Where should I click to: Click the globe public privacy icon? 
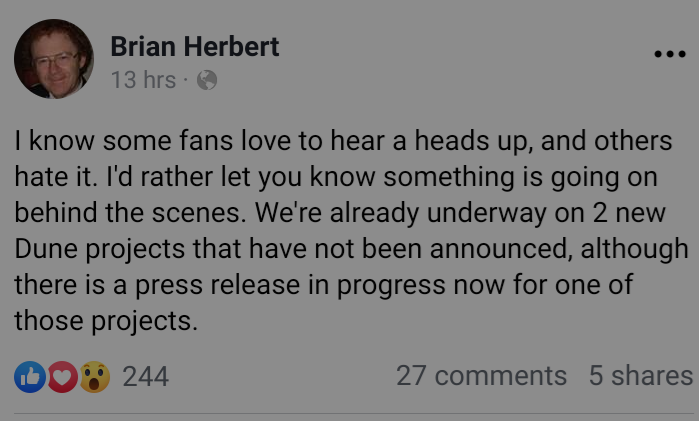[207, 80]
